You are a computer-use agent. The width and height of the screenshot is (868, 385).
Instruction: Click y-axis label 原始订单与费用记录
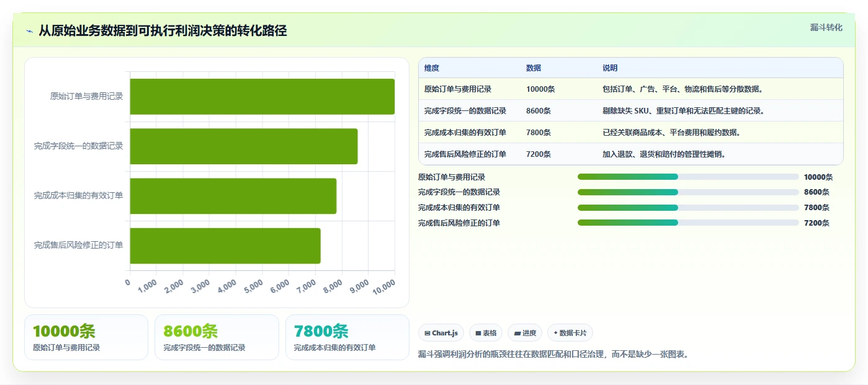coord(86,97)
